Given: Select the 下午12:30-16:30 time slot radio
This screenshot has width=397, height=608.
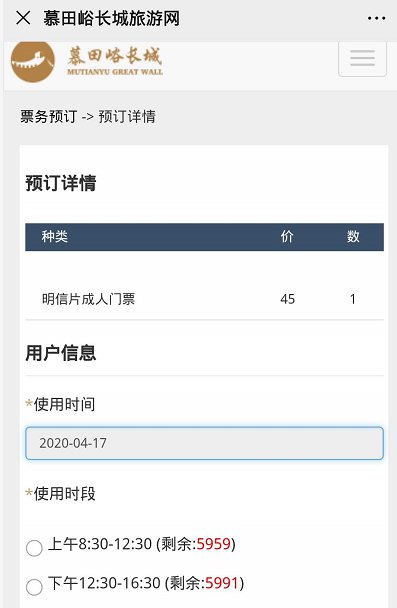Looking at the screenshot, I should point(34,587).
